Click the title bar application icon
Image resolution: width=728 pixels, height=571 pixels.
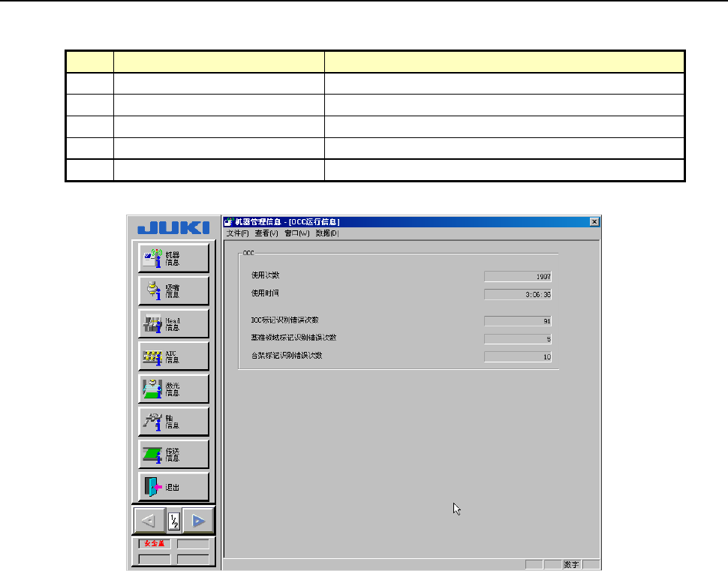(x=228, y=222)
